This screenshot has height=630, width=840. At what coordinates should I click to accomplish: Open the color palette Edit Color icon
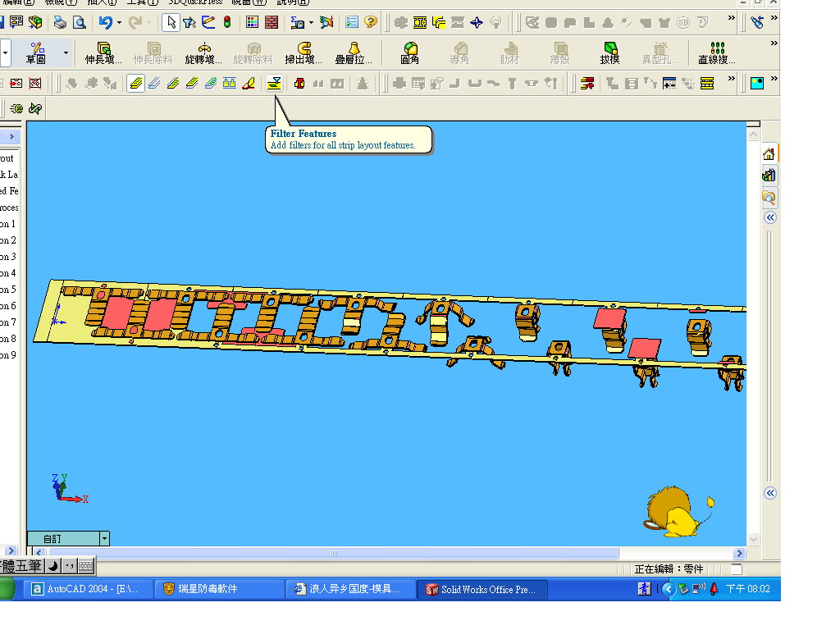[x=253, y=22]
